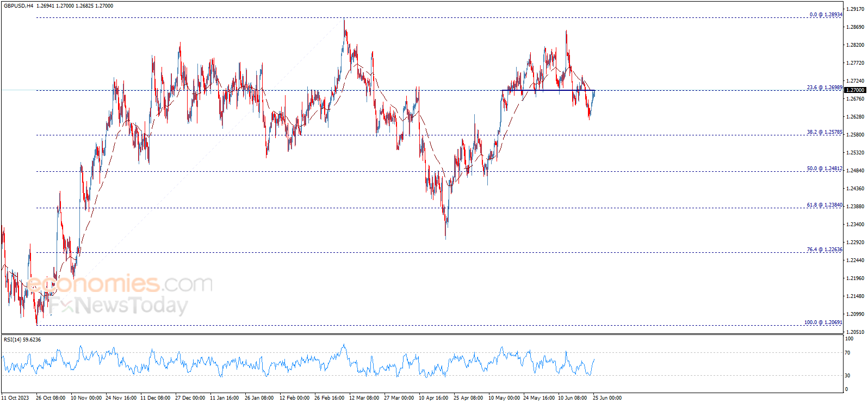Select the 38.2 @ 1.25785 Fibonacci label
The width and height of the screenshot is (868, 404).
point(824,132)
